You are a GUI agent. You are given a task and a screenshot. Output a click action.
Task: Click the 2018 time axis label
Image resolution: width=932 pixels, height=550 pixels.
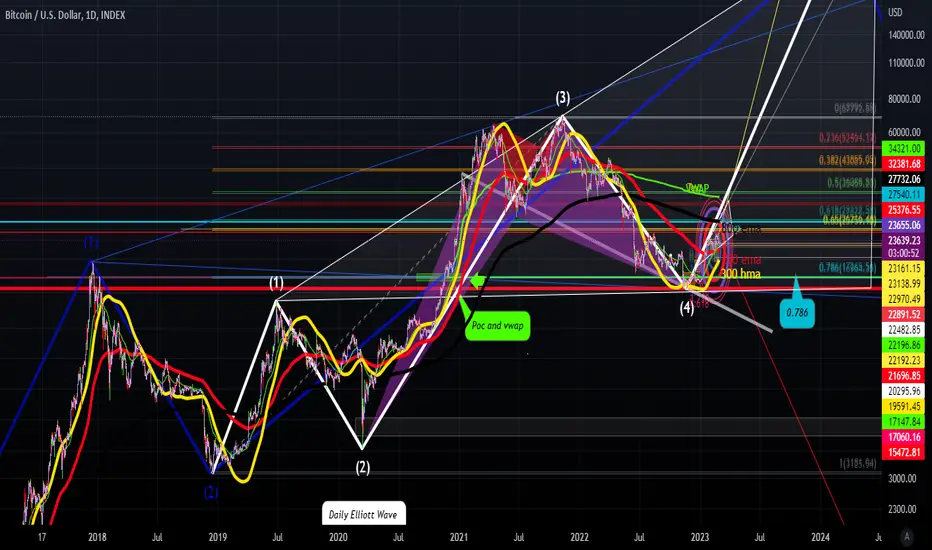pos(97,537)
